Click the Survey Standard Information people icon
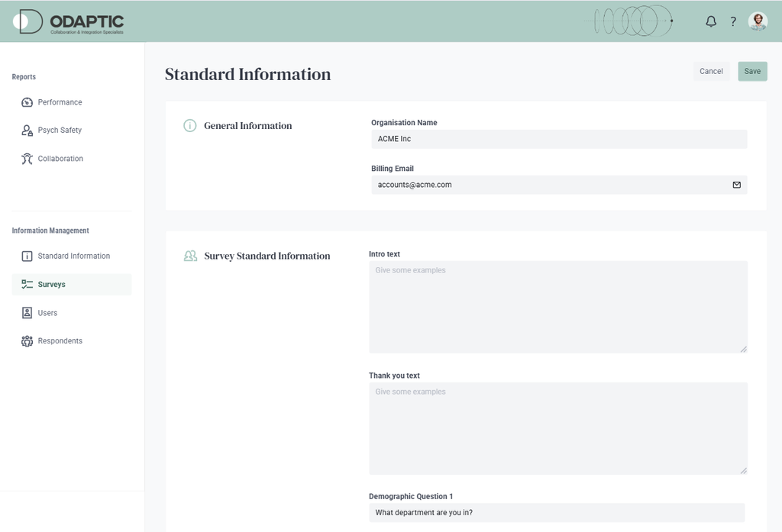 (190, 256)
